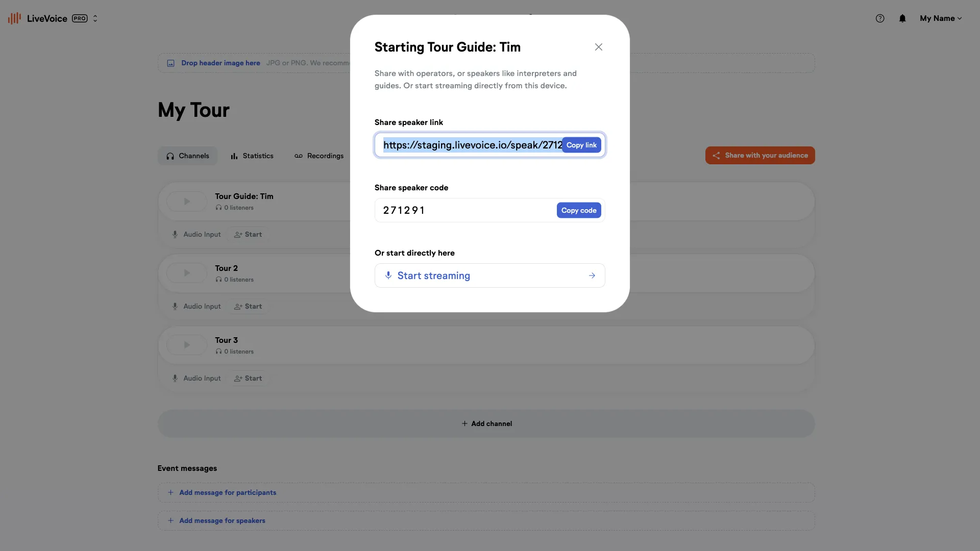Viewport: 980px width, 551px height.
Task: Close the Starting Tour Guide dialog
Action: [x=599, y=47]
